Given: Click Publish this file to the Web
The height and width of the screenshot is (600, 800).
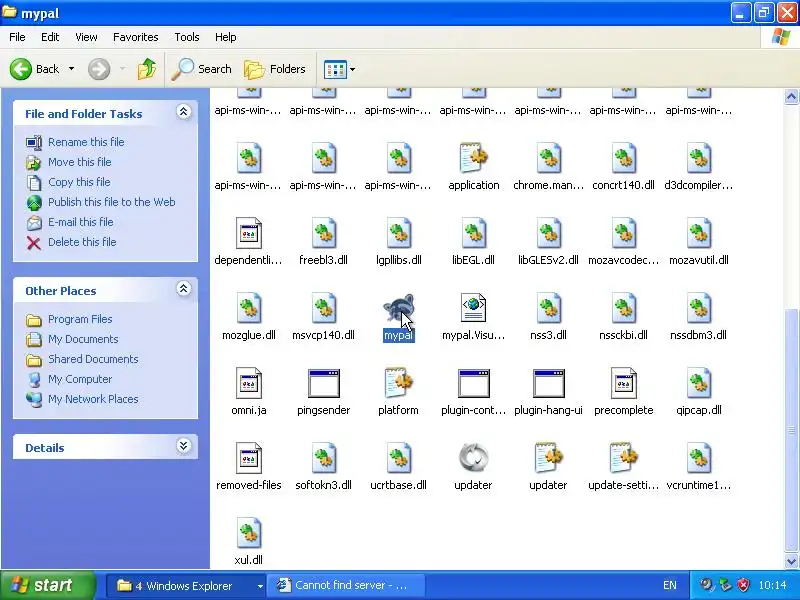Looking at the screenshot, I should pyautogui.click(x=112, y=202).
